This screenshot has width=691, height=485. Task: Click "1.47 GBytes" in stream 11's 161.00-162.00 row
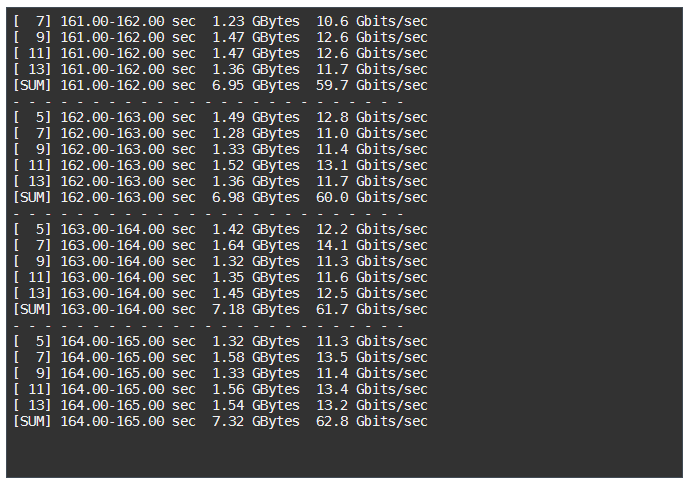(x=256, y=53)
